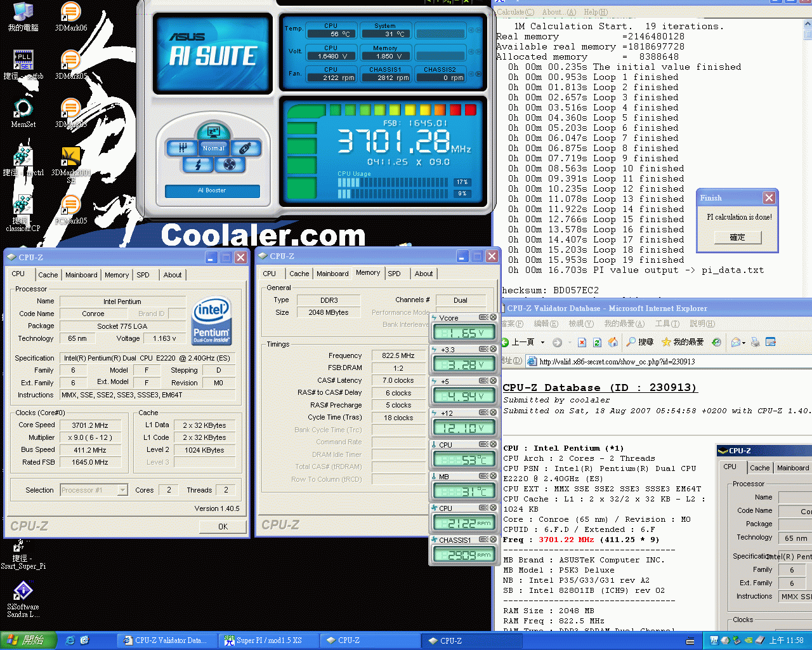Open the MemSet desktop icon
Viewport: 812px width, 650px height.
(x=23, y=114)
